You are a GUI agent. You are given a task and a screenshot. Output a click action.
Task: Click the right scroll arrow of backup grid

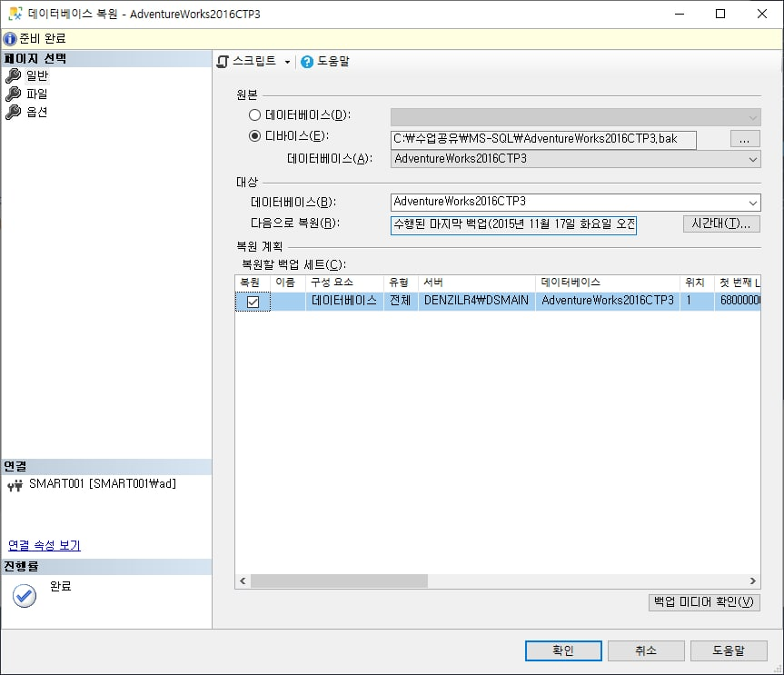coord(753,581)
